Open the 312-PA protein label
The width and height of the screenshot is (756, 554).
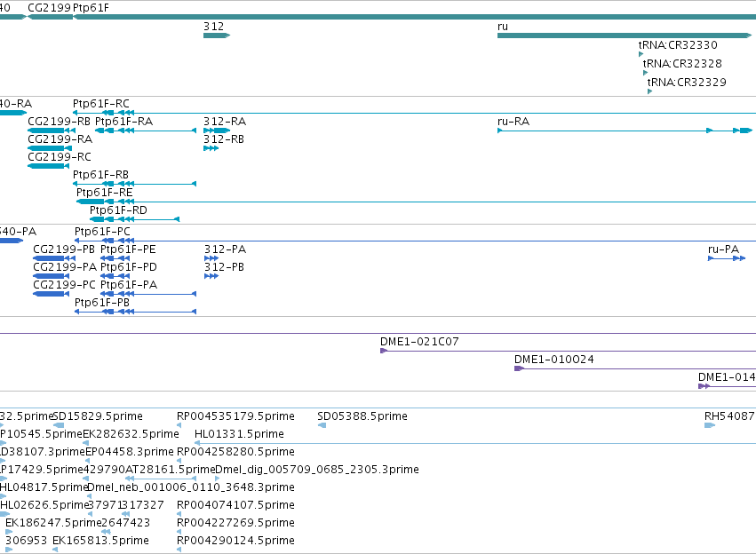[x=225, y=249]
